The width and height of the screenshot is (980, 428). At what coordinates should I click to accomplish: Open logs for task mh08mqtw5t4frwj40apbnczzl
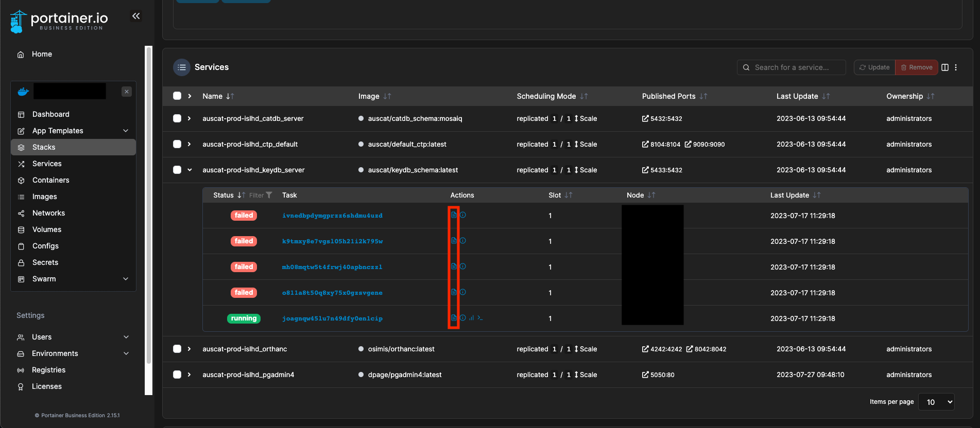click(x=454, y=266)
